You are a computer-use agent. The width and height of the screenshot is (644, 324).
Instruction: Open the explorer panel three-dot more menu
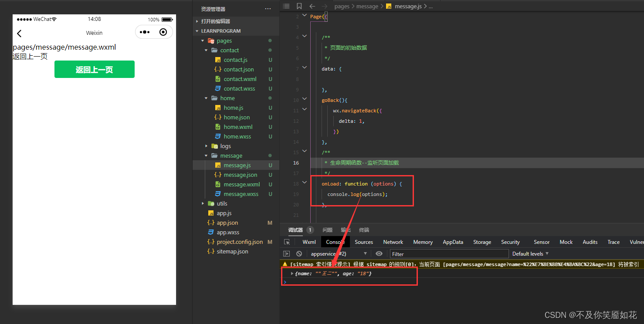[268, 9]
